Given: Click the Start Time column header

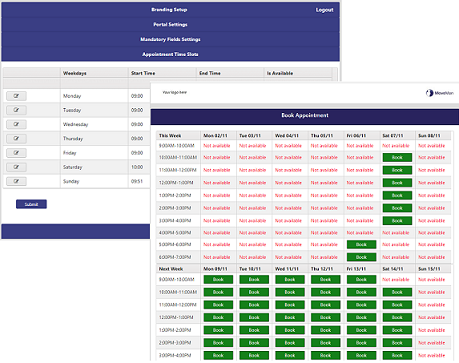Looking at the screenshot, I should coord(143,73).
